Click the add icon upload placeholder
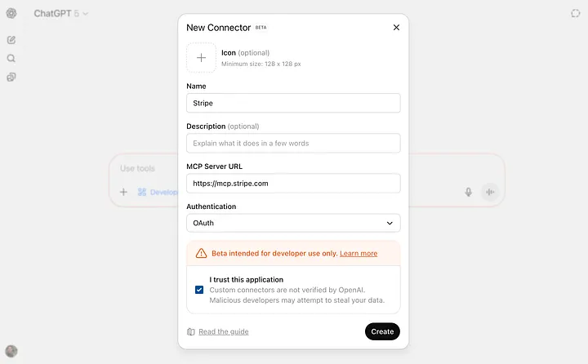Image resolution: width=588 pixels, height=364 pixels. point(201,58)
